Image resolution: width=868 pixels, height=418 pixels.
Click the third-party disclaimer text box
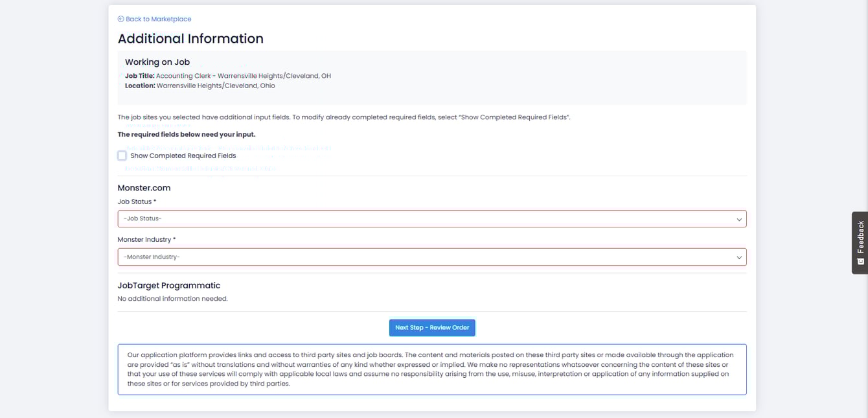click(432, 369)
